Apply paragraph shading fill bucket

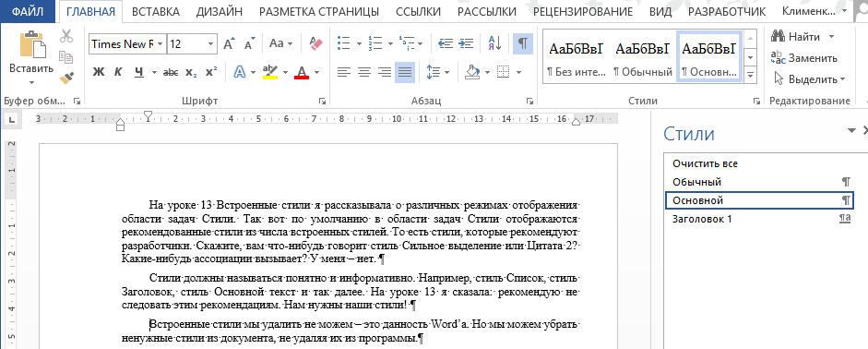tap(471, 72)
